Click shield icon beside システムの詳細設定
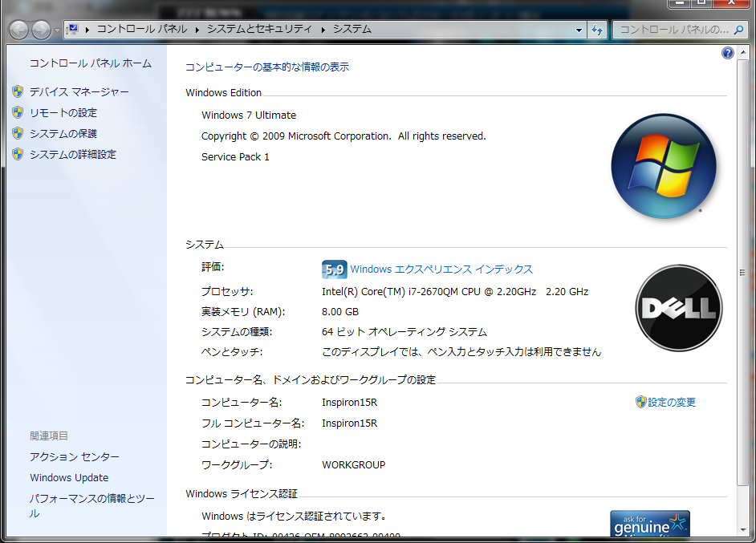Viewport: 756px width, 543px height. [18, 154]
